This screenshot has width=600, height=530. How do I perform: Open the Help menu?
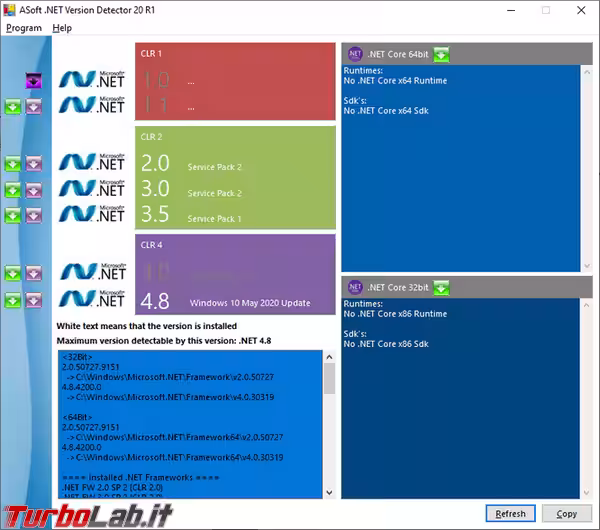click(x=62, y=28)
